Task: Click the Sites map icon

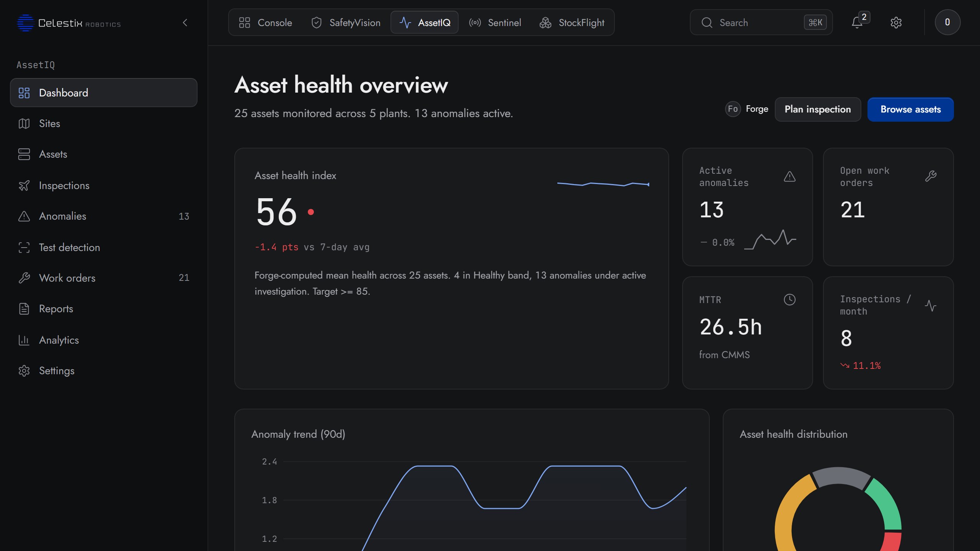Action: point(24,124)
